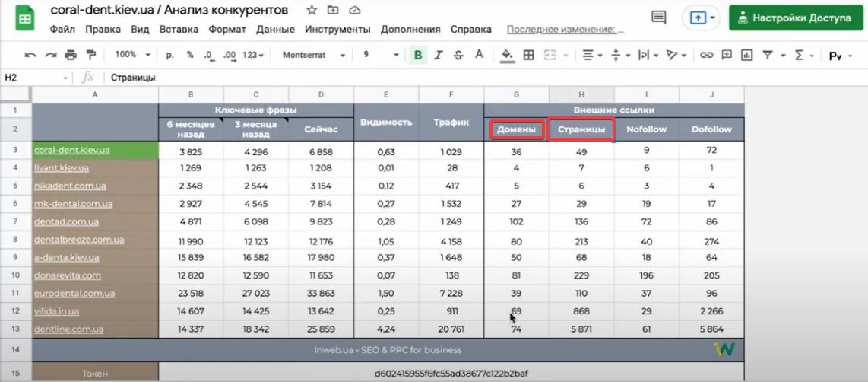Open more number formats (123) dropdown
This screenshot has width=868, height=382.
coord(253,55)
